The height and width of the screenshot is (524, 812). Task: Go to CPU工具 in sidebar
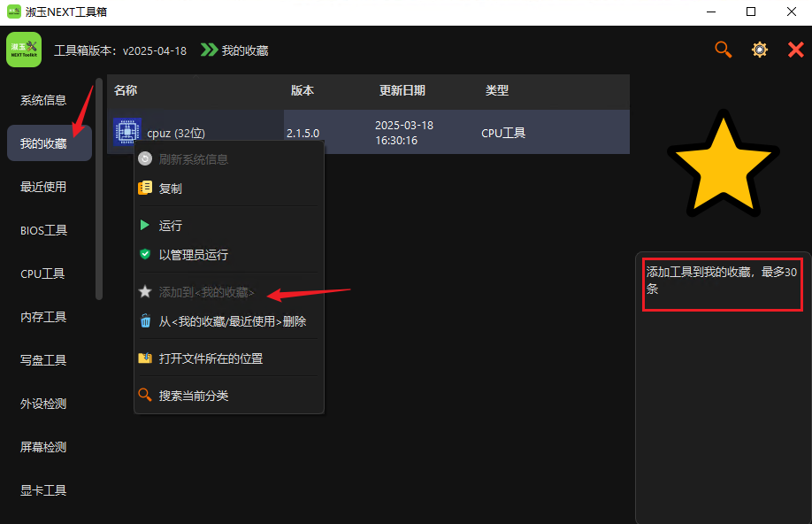(x=42, y=274)
